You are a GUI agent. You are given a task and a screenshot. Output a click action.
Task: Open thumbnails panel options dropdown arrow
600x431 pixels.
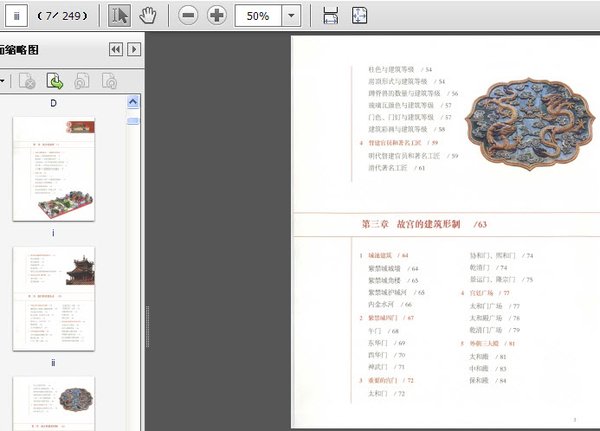click(3, 81)
